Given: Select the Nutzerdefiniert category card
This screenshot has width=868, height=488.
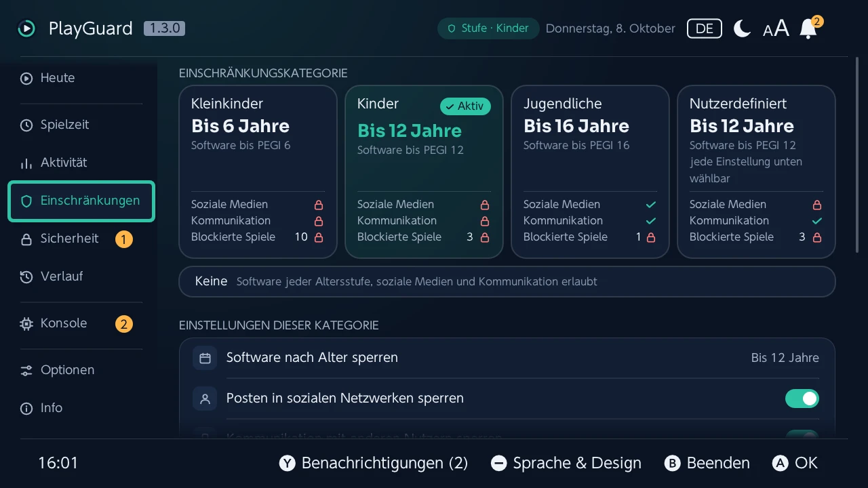Looking at the screenshot, I should click(x=757, y=171).
